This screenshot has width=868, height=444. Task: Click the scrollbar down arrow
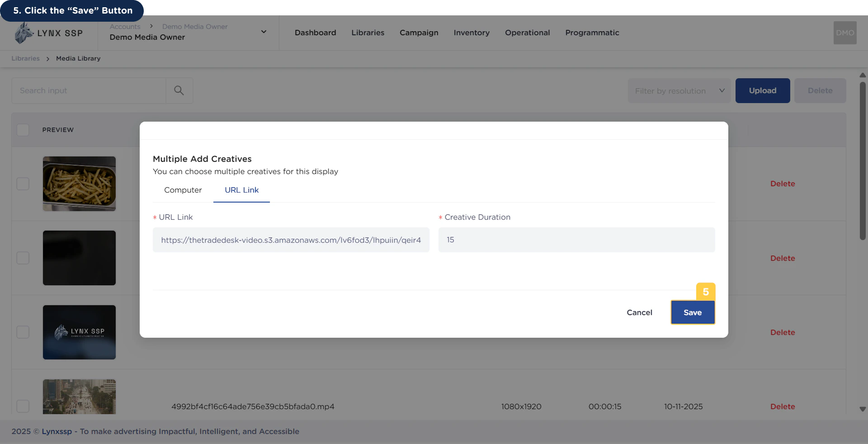(x=862, y=409)
